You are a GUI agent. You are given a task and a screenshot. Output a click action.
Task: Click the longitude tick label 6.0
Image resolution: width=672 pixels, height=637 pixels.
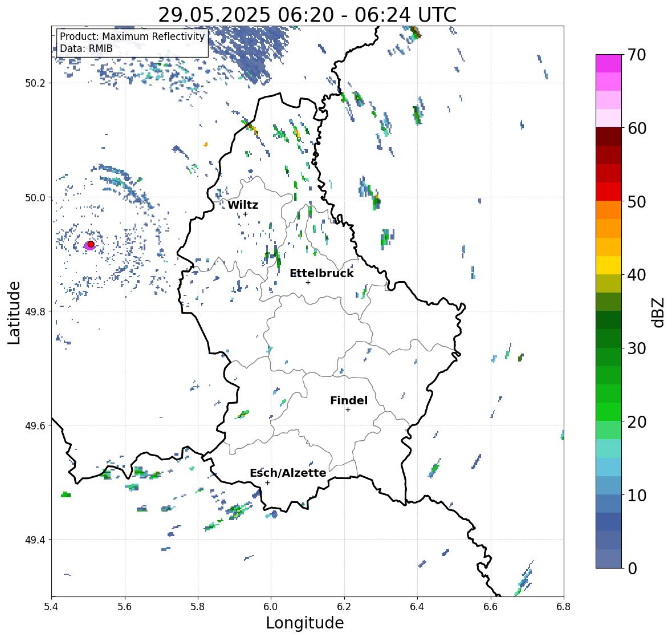(x=271, y=606)
